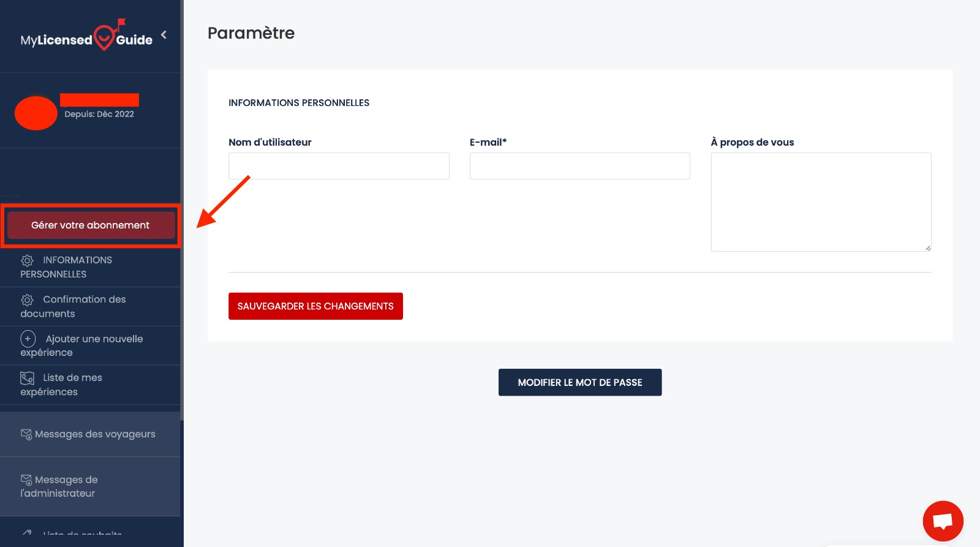
Task: Open the red chat bubble widget
Action: [943, 521]
